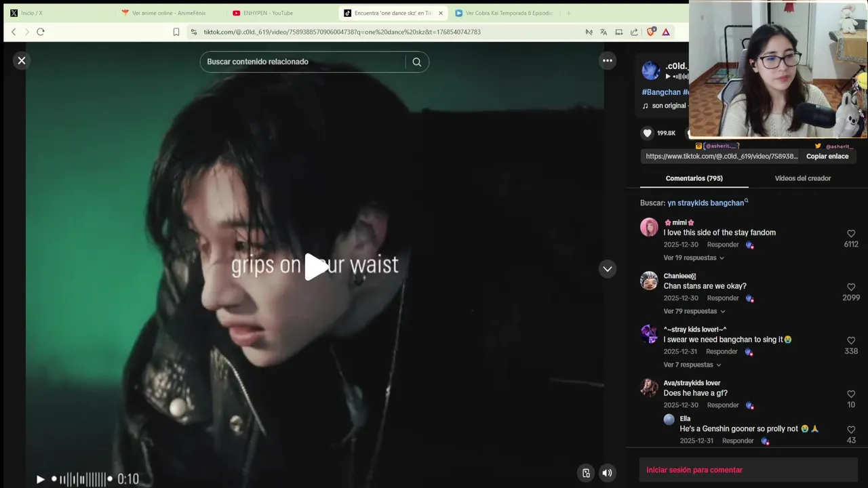Viewport: 868px width, 488px height.
Task: Open the stray kids lover's profile avatar
Action: point(649,334)
